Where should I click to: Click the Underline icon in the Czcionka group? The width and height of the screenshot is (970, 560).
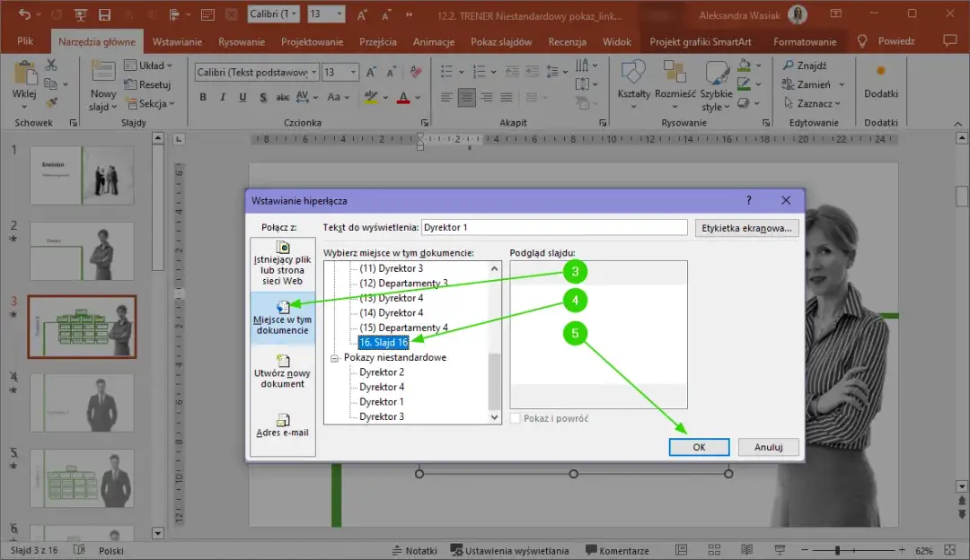coord(242,97)
